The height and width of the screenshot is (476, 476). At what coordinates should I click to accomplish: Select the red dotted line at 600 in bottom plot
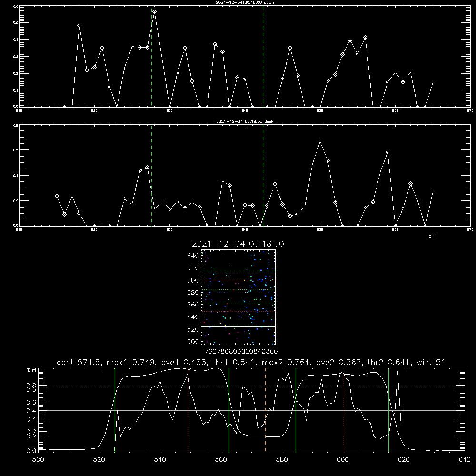pos(343,410)
